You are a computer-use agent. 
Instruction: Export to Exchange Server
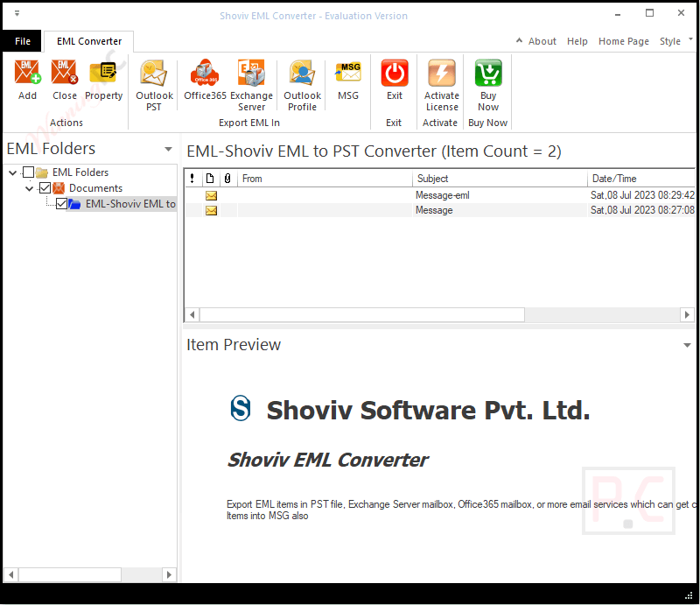[x=251, y=73]
